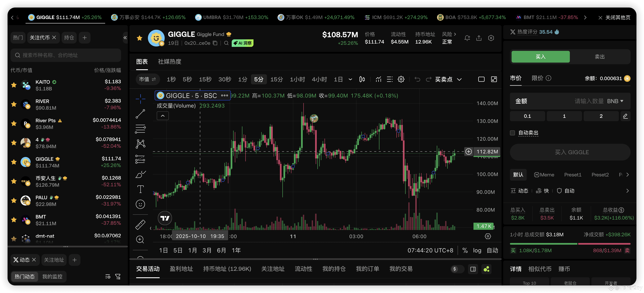The image size is (644, 293).
Task: Open the chart time axis settings icon
Action: 488,236
